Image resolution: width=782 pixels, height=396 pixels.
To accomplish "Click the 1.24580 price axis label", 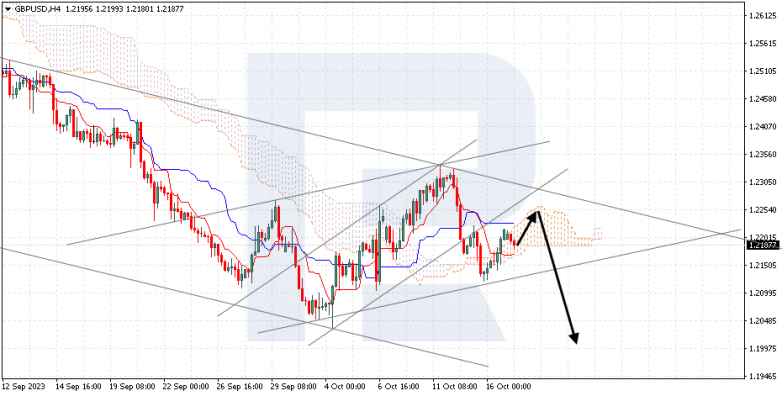I will pyautogui.click(x=762, y=99).
